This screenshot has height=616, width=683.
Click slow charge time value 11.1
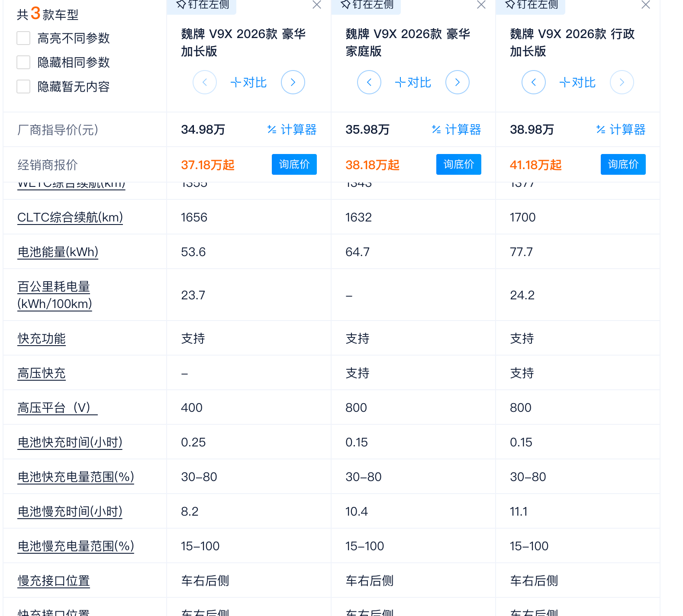pos(519,511)
